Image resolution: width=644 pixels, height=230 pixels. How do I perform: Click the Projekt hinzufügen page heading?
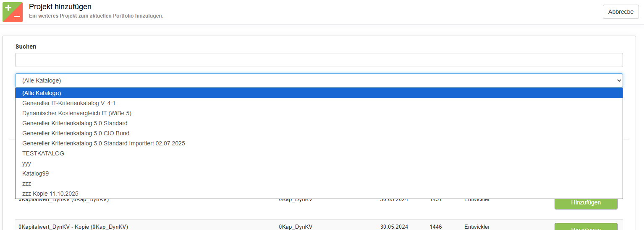point(60,7)
